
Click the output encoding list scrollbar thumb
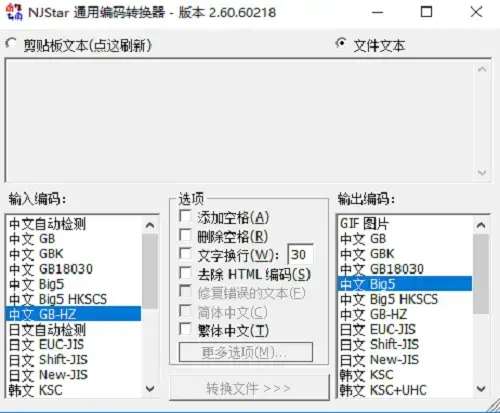[x=481, y=274]
